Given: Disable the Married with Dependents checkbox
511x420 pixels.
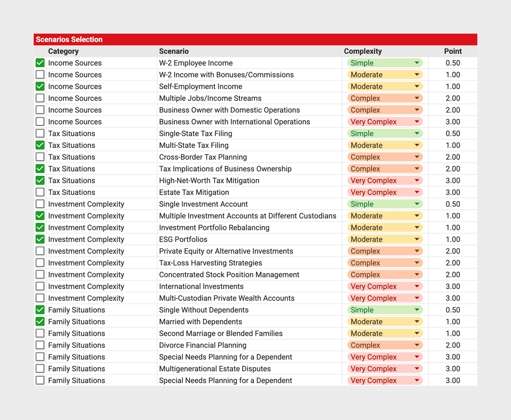Looking at the screenshot, I should pos(40,322).
